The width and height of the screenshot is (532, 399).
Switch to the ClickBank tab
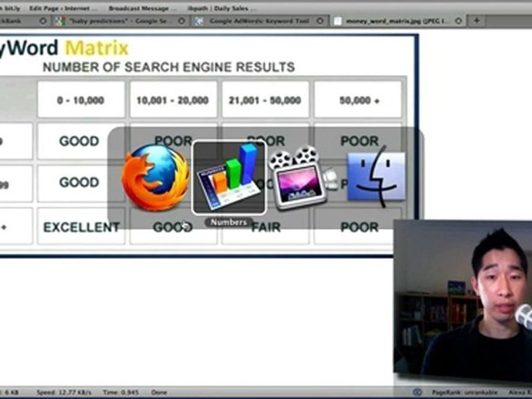24,21
